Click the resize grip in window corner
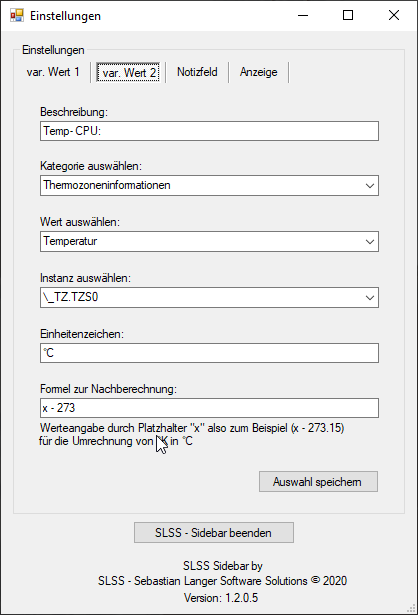Image resolution: width=418 pixels, height=615 pixels. [x=412, y=609]
